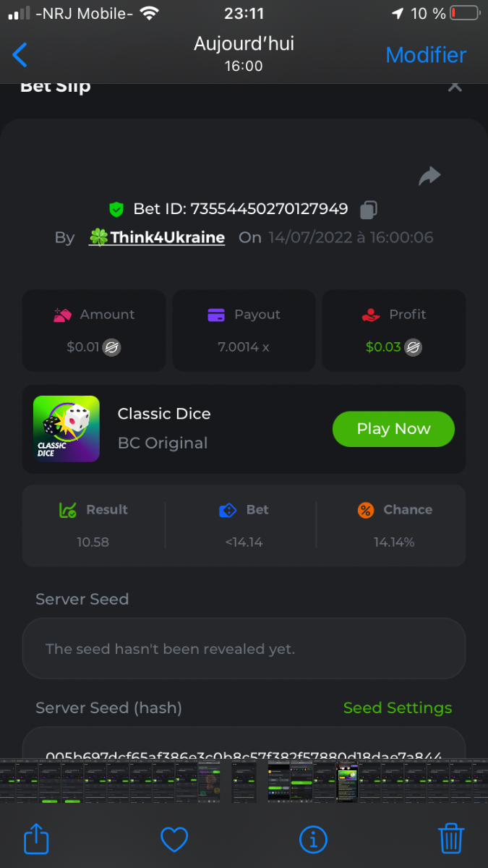
Task: Tap the Server Seed hash field
Action: click(244, 749)
